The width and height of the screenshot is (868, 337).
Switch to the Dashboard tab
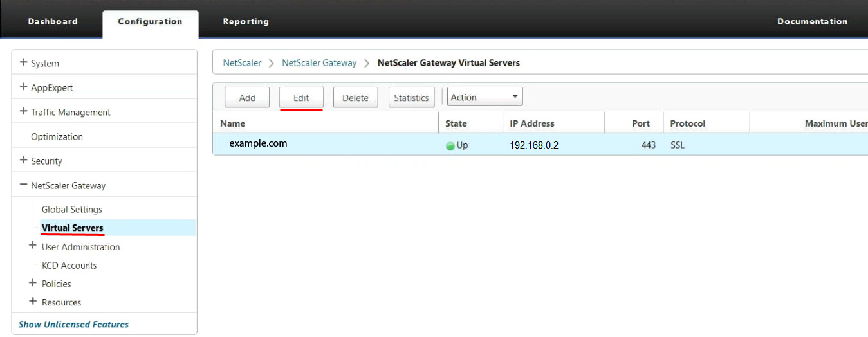pos(53,21)
